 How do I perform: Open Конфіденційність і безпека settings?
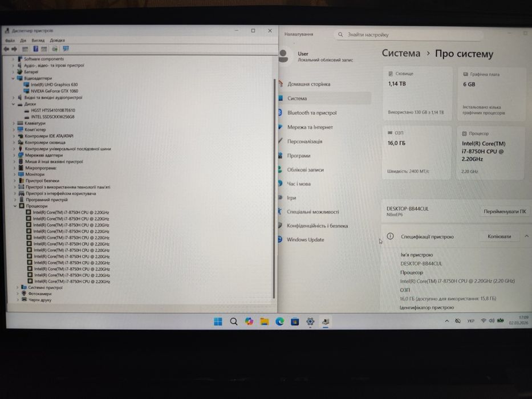(x=317, y=226)
